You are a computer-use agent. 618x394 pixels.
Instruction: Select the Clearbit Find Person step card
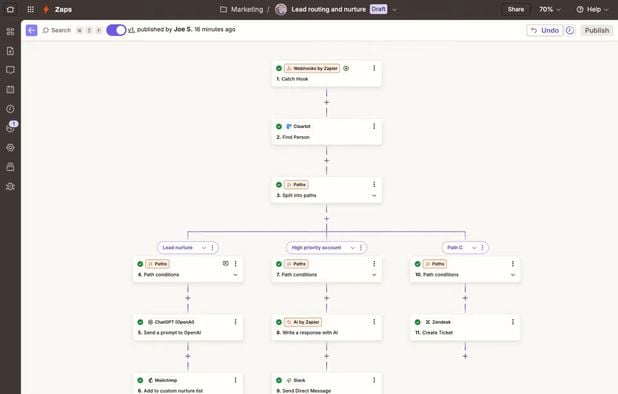(x=326, y=132)
